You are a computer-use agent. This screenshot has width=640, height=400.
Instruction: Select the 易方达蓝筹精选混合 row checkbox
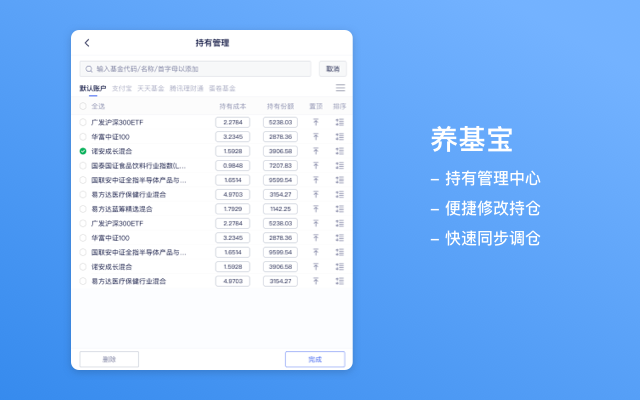(83, 209)
